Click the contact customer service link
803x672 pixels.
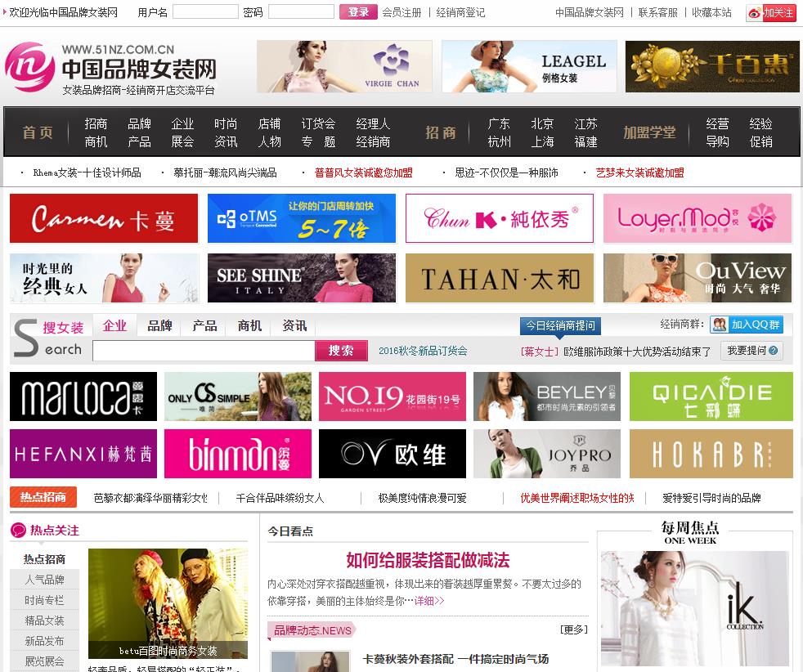coord(658,12)
